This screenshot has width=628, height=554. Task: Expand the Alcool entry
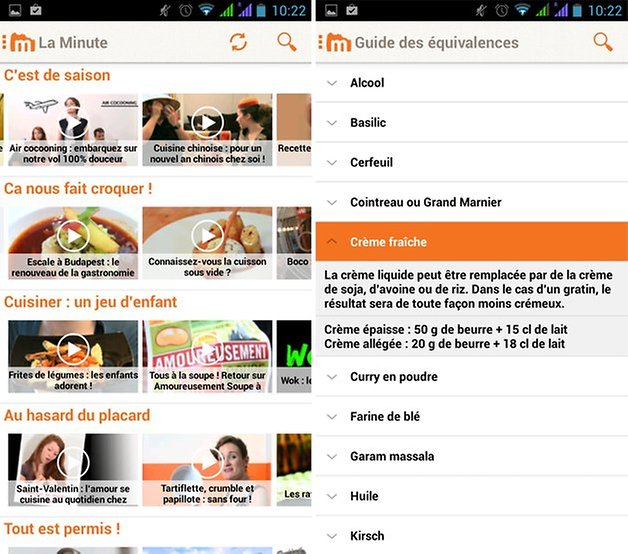472,83
